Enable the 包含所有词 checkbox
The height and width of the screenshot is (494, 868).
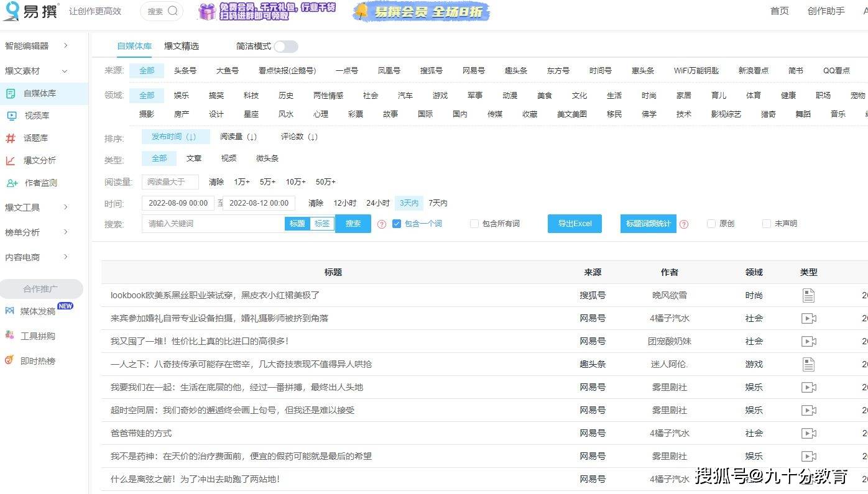474,224
